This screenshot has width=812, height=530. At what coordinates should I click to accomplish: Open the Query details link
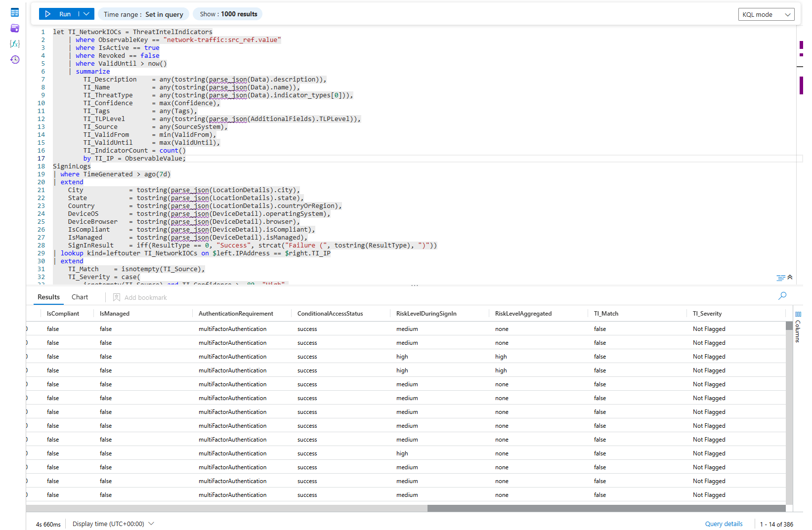[724, 524]
